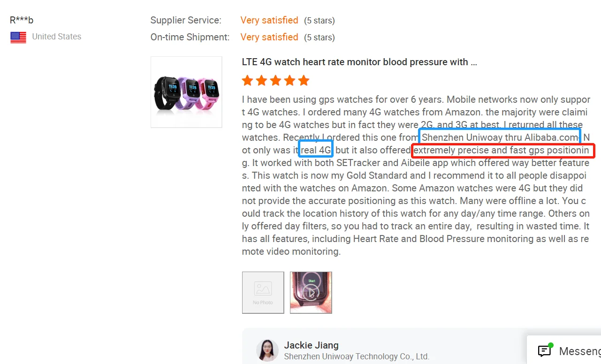Open the smartwatch product image
Screen dimensions: 601x364
tap(186, 92)
